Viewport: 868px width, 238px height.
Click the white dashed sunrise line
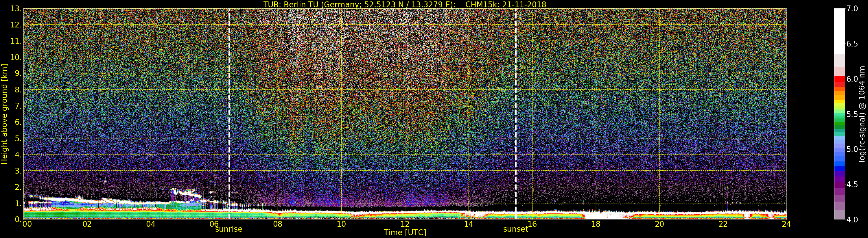(x=229, y=114)
